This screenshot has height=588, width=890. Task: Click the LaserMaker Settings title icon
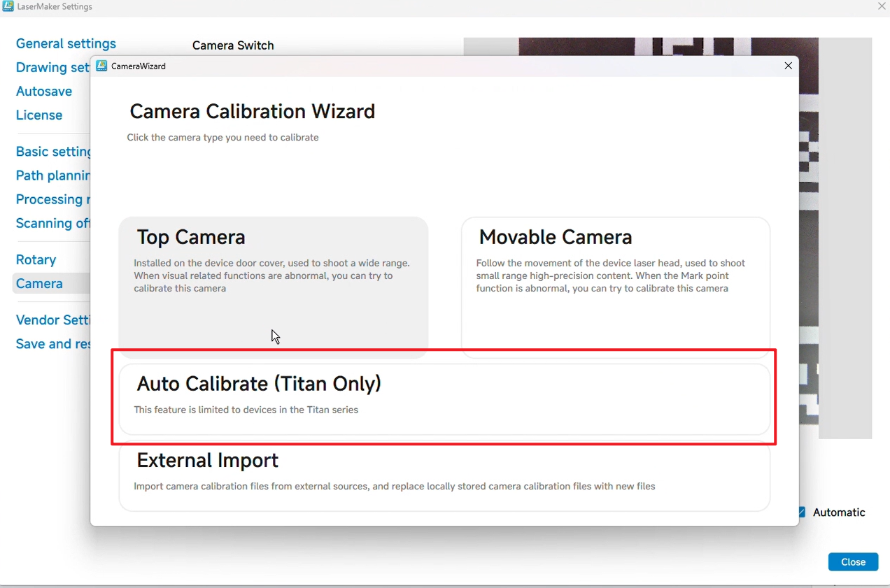tap(8, 6)
